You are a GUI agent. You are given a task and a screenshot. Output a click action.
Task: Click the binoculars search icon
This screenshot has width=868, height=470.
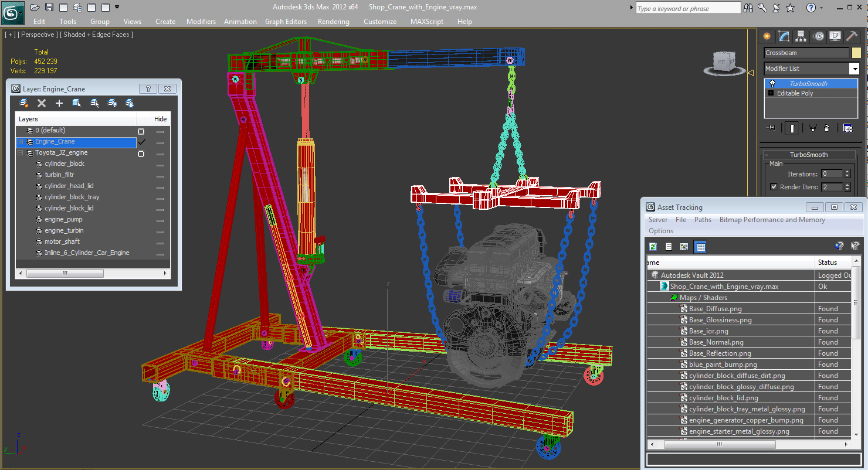click(x=748, y=8)
